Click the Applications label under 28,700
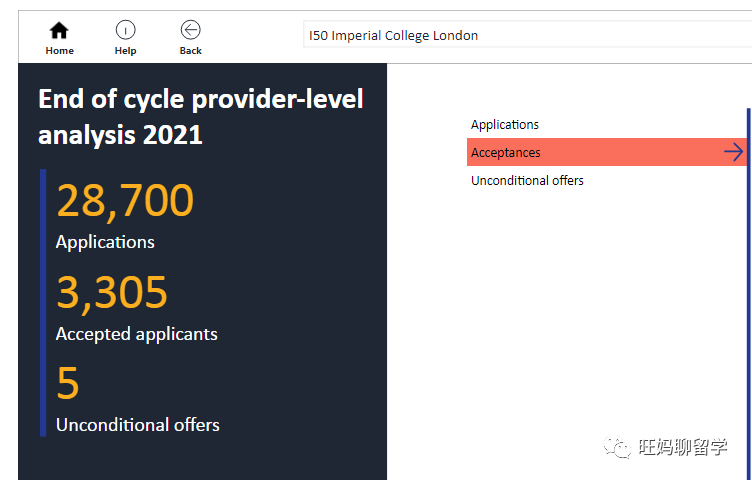752x480 pixels. coord(105,242)
